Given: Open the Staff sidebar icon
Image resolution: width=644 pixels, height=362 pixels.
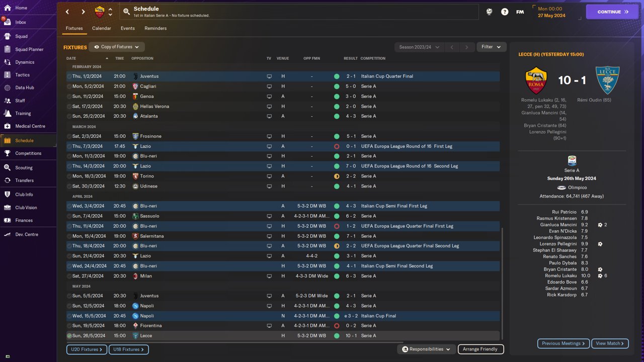Looking at the screenshot, I should point(8,101).
